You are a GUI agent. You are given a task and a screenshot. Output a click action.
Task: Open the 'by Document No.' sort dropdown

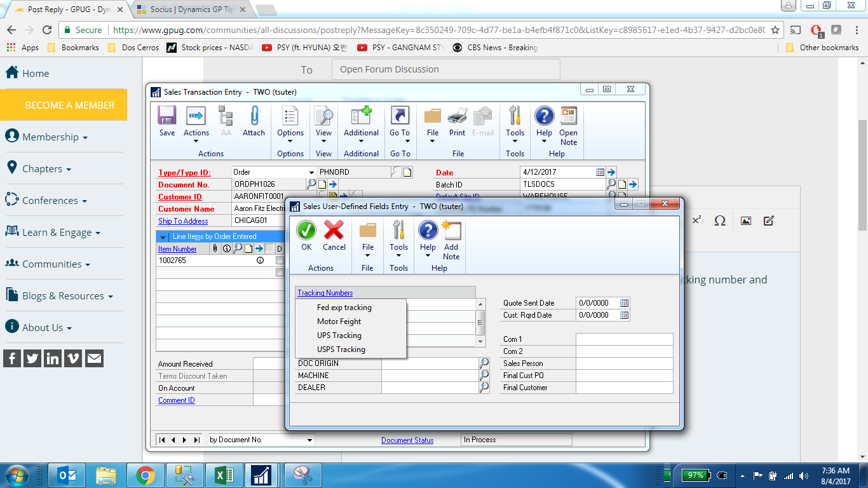(x=309, y=440)
